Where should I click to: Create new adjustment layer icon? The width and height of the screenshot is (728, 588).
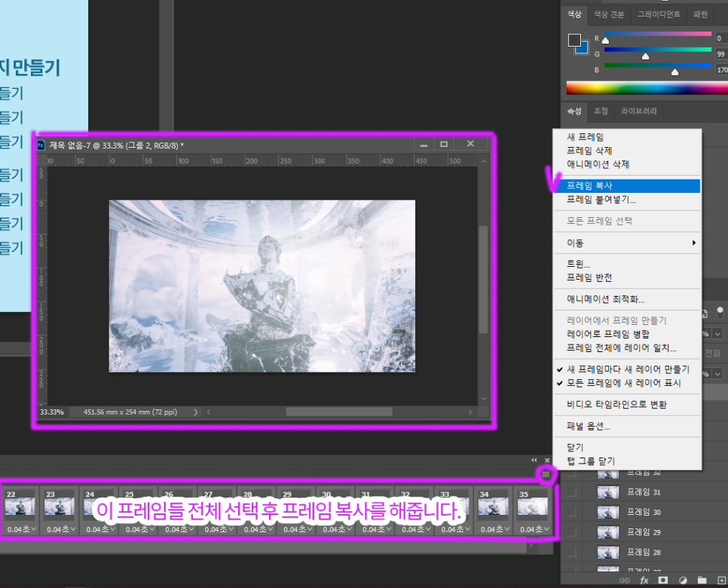[683, 580]
